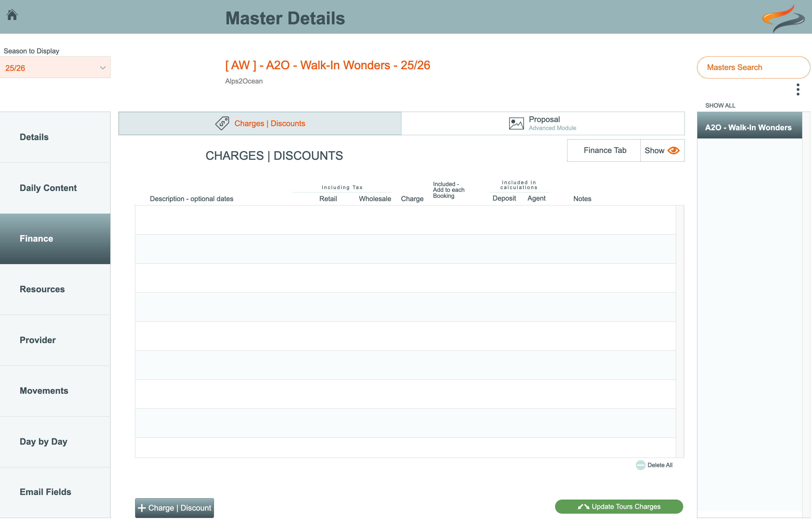
Task: Click the Master Details title
Action: pyautogui.click(x=285, y=18)
